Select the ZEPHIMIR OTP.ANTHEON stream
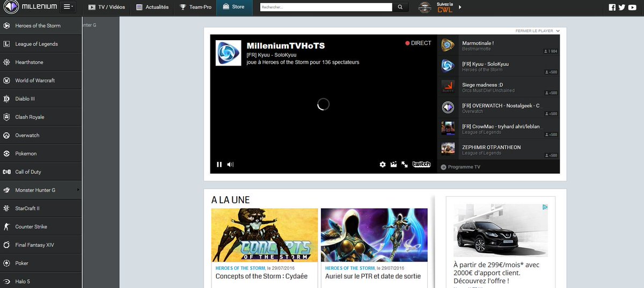 point(498,150)
